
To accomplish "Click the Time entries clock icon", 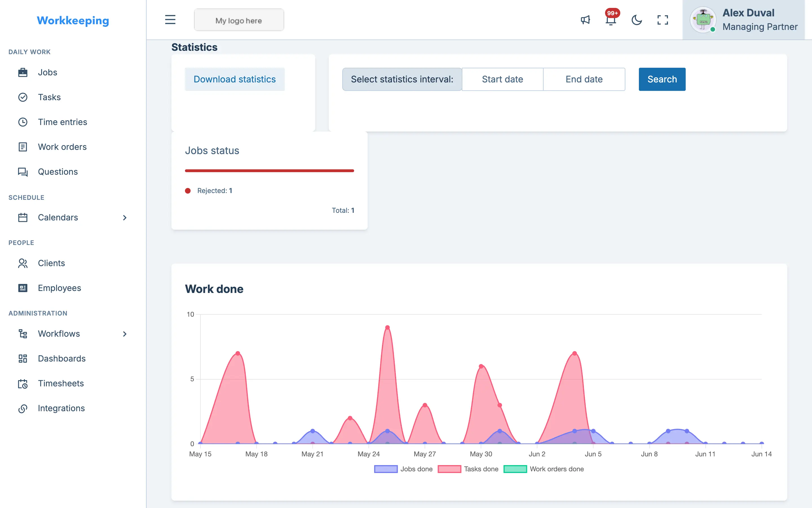I will [x=23, y=122].
